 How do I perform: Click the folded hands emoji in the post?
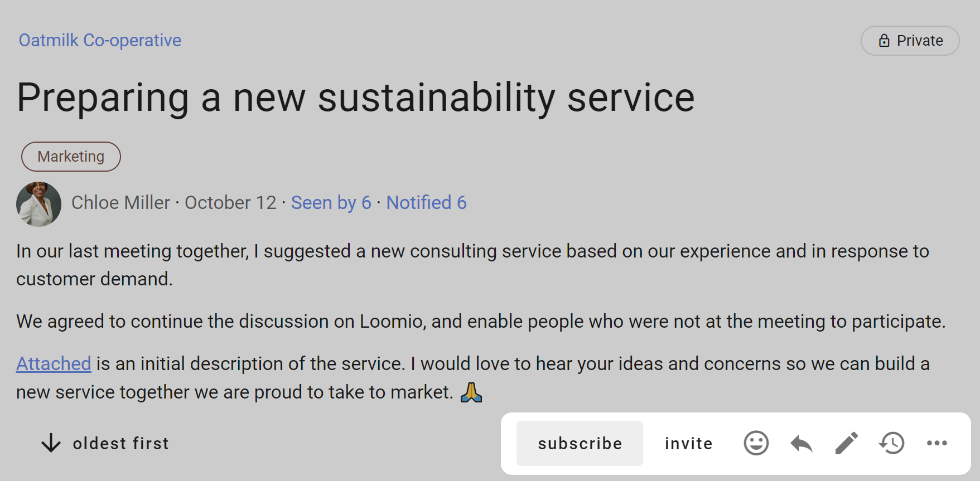coord(471,391)
